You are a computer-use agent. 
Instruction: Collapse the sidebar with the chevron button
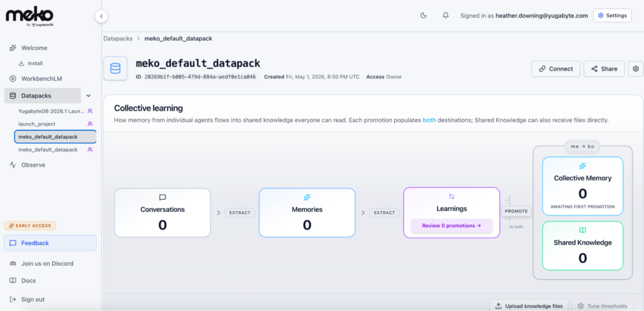101,16
